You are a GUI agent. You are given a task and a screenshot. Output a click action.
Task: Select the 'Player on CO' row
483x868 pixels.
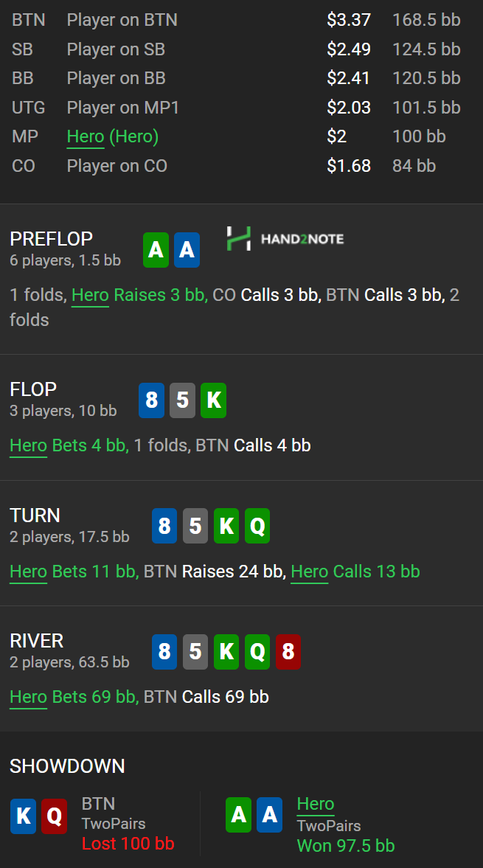click(241, 165)
